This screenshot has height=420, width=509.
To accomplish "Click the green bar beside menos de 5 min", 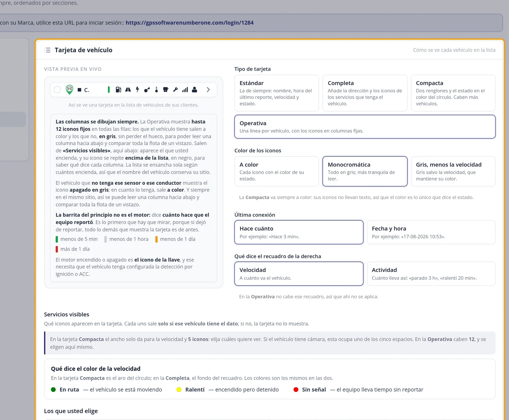I will point(57,239).
